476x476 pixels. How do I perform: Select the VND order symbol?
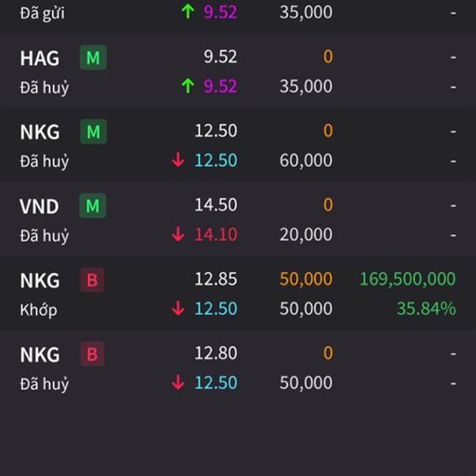point(39,207)
